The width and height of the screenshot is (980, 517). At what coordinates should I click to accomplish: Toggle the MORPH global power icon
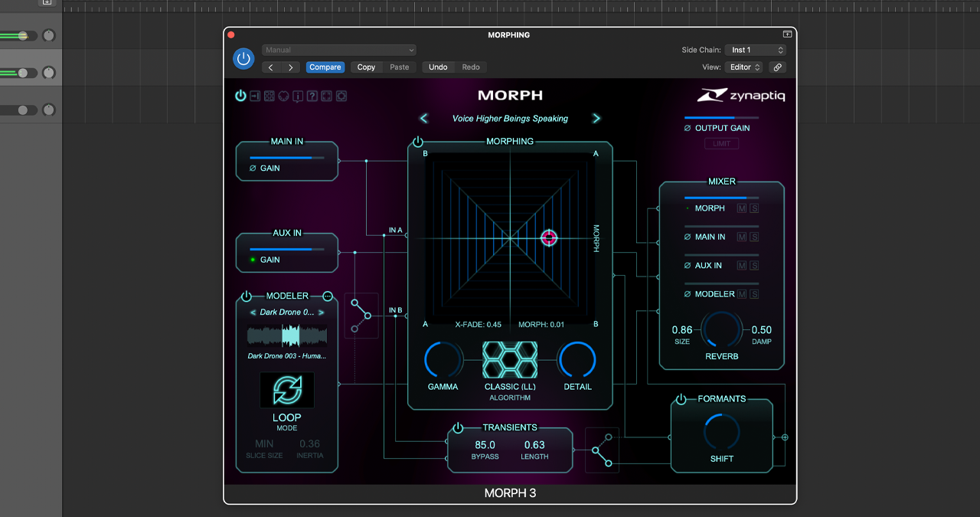tap(240, 96)
